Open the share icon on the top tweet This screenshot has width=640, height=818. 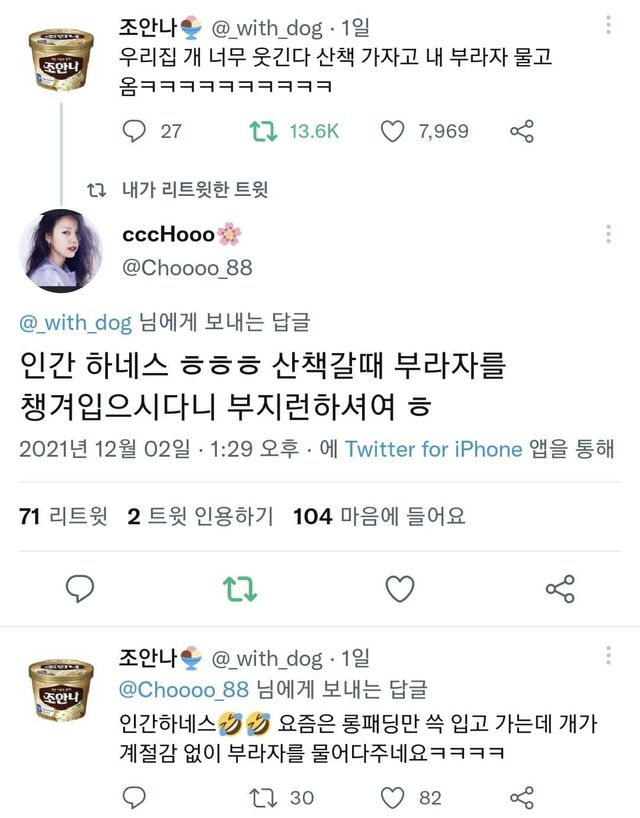(522, 129)
